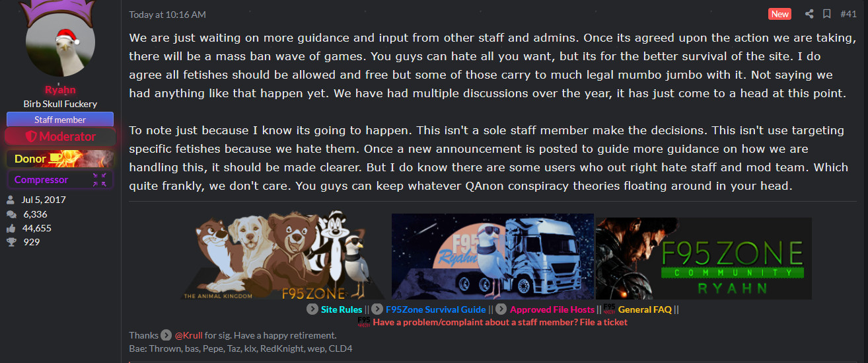Image resolution: width=868 pixels, height=363 pixels.
Task: Open the Site Rules link
Action: [342, 309]
